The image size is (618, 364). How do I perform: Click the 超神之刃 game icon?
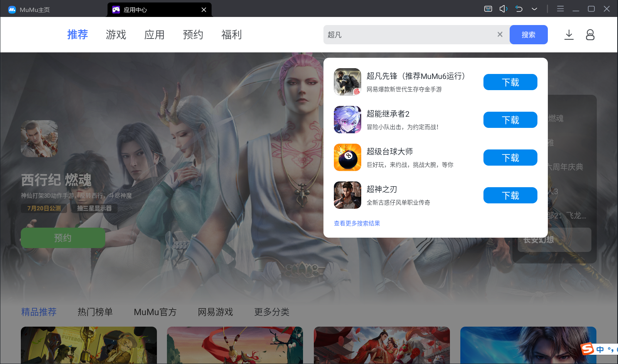tap(347, 195)
